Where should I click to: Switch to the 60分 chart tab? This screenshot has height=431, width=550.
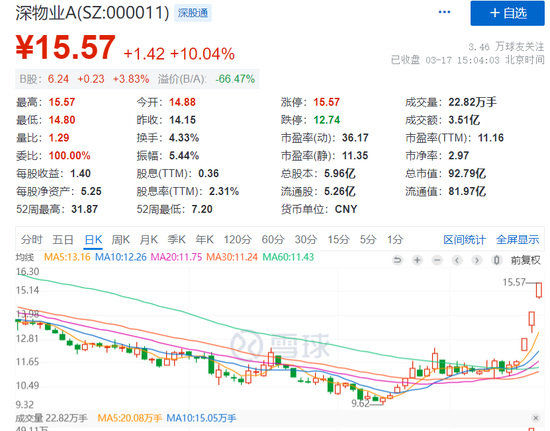(x=273, y=240)
